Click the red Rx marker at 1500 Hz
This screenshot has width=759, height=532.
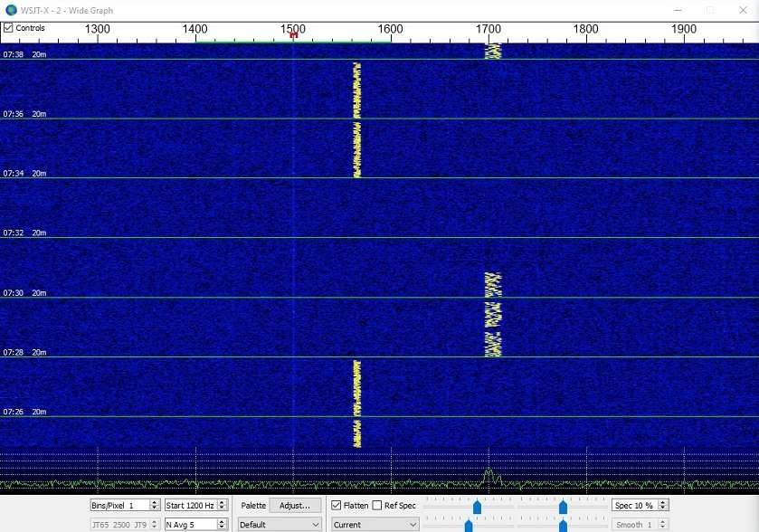coord(293,35)
